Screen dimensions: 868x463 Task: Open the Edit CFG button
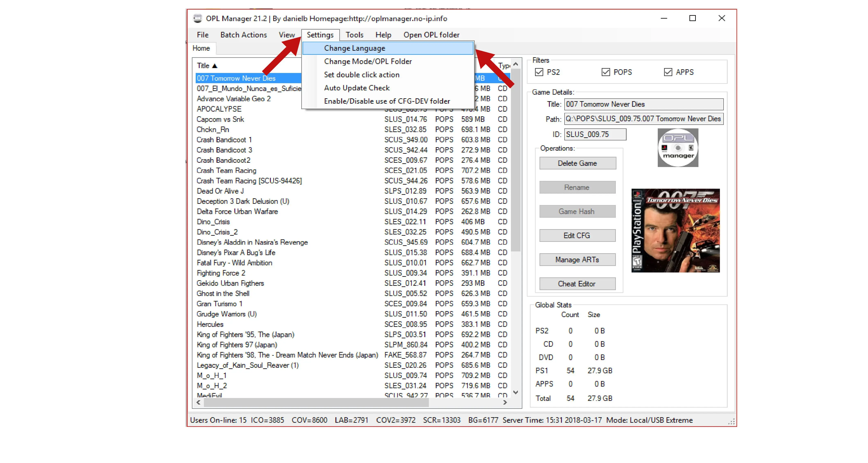point(577,235)
